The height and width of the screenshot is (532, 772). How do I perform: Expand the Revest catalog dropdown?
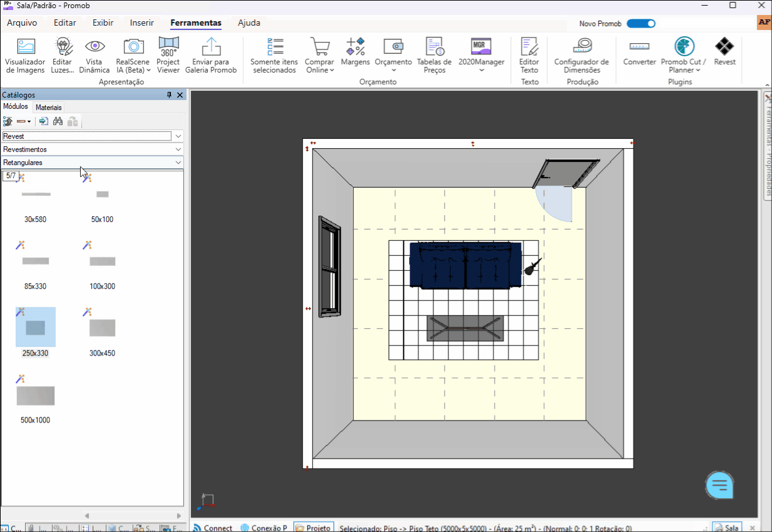click(178, 136)
